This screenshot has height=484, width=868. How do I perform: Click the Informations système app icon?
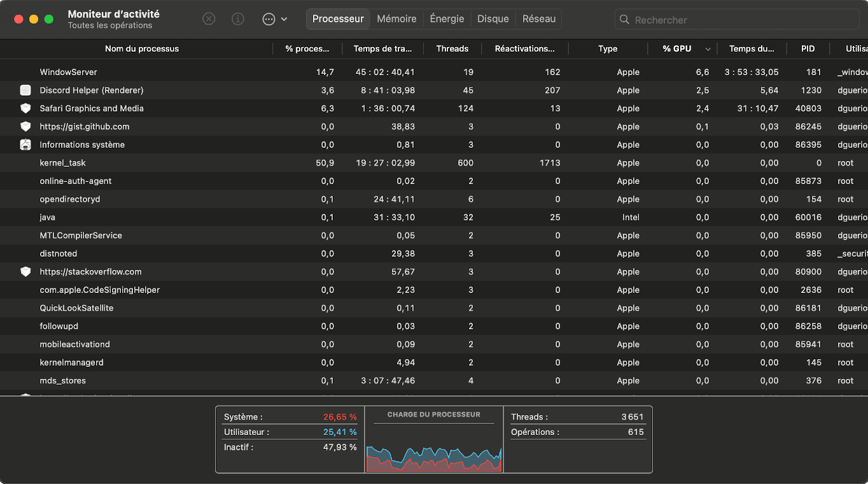pyautogui.click(x=25, y=145)
